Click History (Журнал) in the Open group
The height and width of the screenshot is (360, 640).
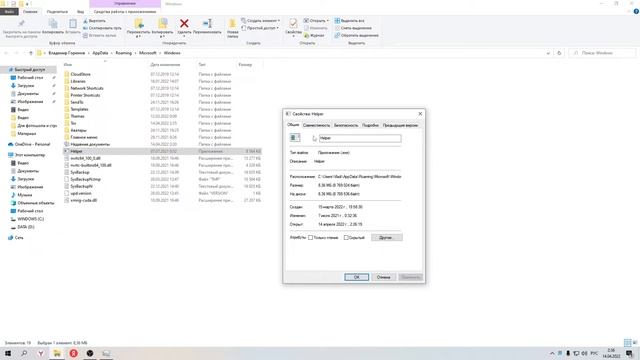click(x=314, y=36)
